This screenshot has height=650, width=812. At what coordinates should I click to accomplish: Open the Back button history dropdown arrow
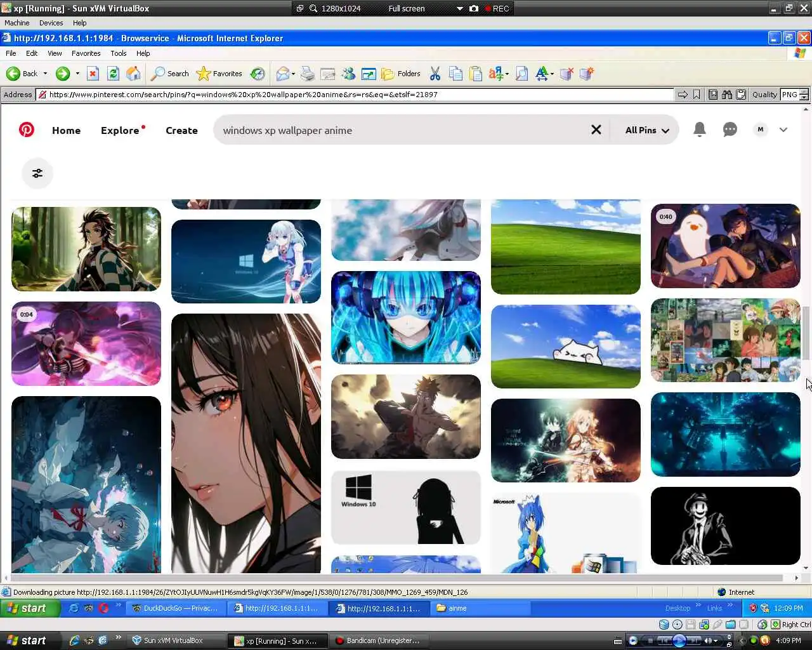[45, 74]
